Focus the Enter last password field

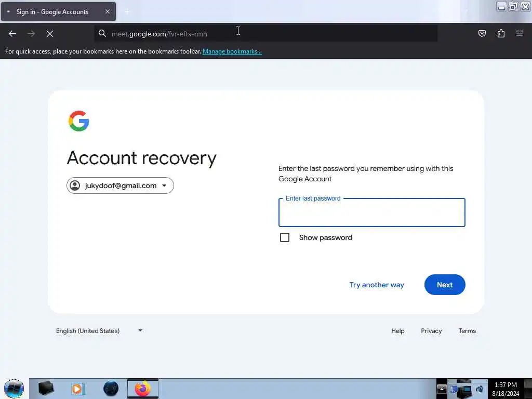click(372, 212)
